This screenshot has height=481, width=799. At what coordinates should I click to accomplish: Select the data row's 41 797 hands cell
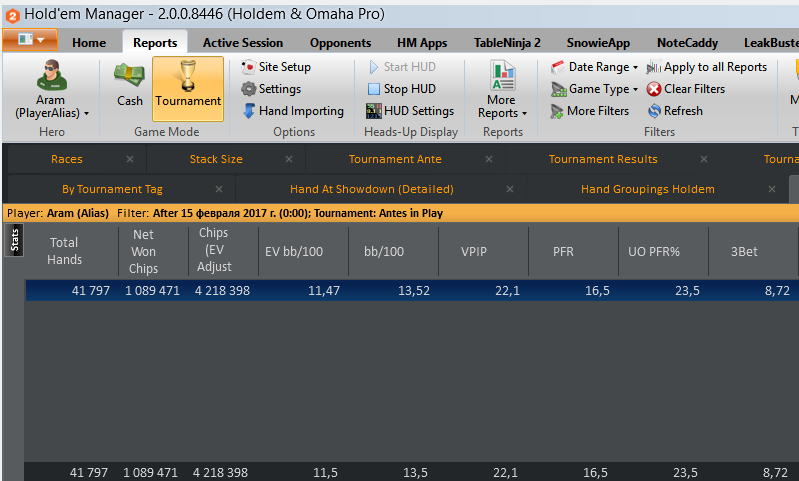click(91, 290)
